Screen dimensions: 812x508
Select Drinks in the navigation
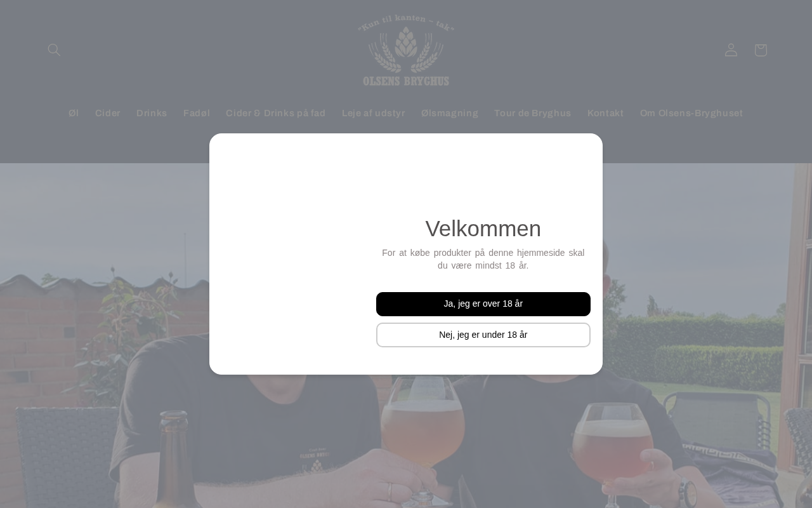(152, 113)
